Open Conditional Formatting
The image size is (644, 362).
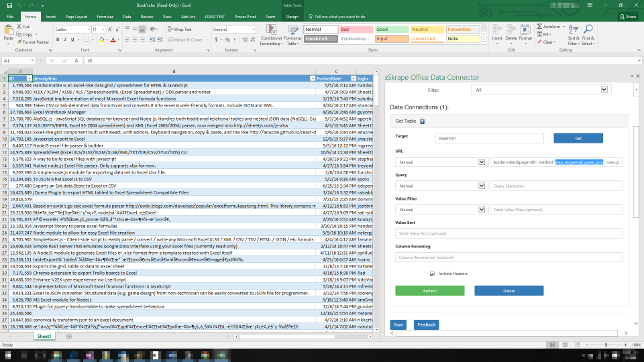[271, 35]
